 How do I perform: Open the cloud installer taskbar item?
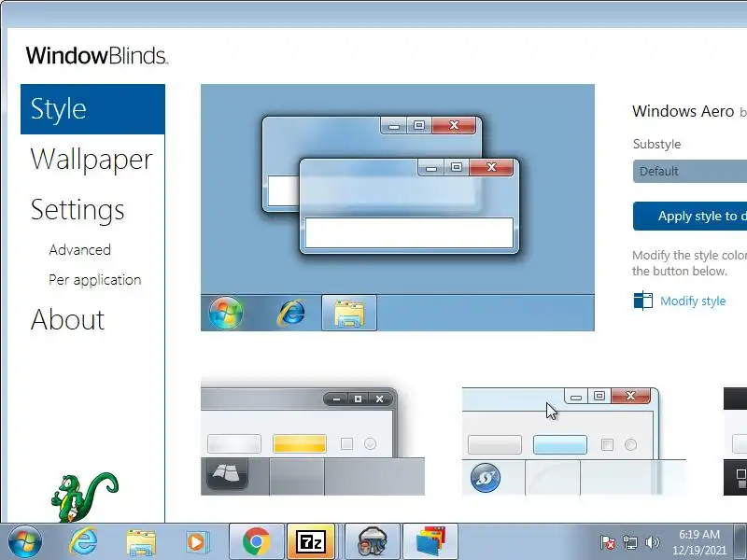click(x=372, y=542)
